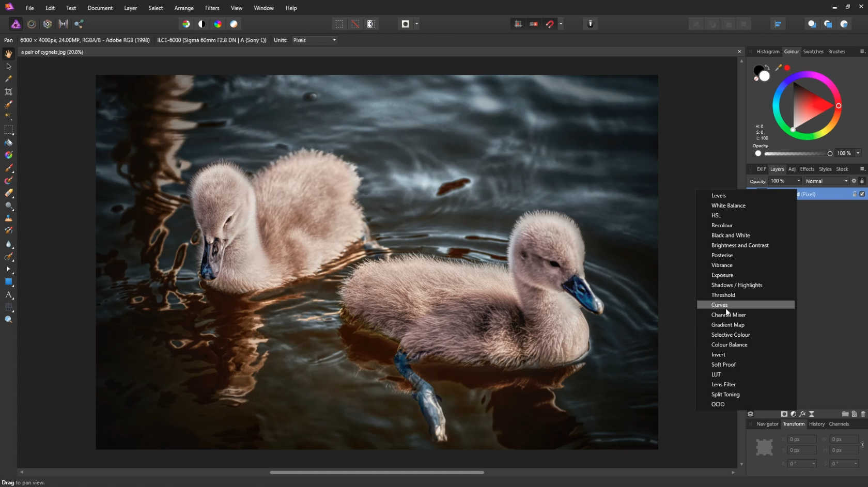This screenshot has width=868, height=487.
Task: Pick a colour with the eyedropper icon
Action: click(778, 68)
